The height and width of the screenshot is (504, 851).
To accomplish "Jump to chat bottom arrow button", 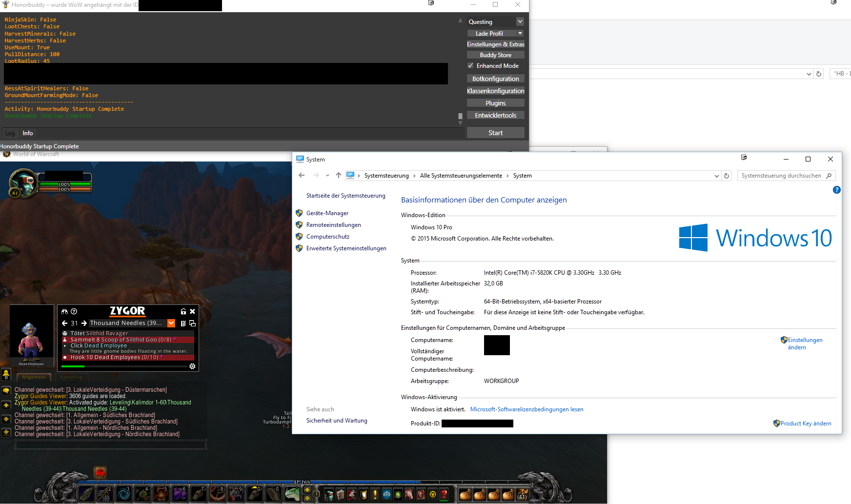I will pyautogui.click(x=6, y=432).
